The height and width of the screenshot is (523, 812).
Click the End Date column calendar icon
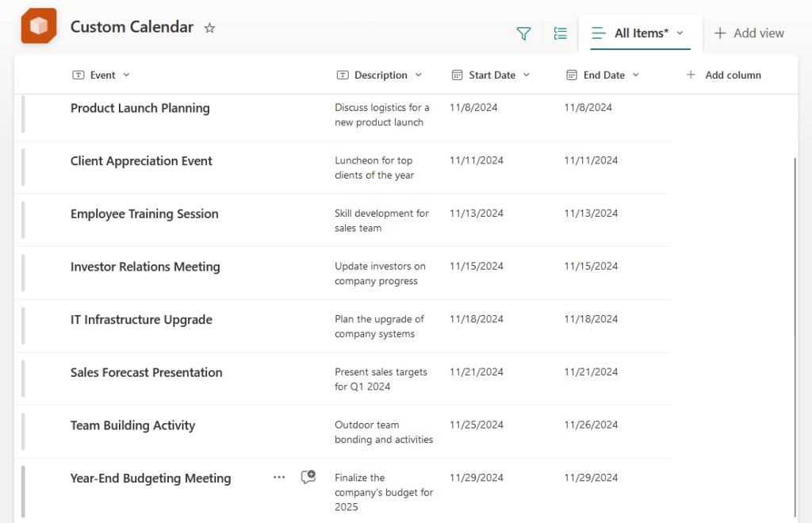pos(572,75)
